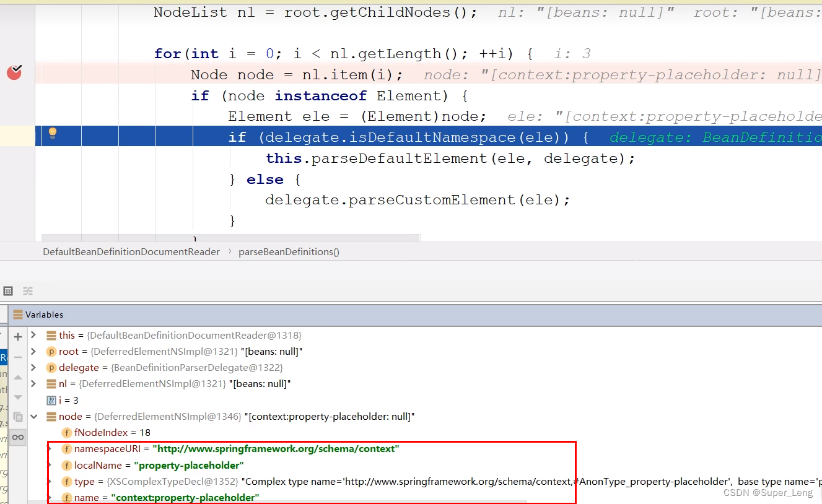Click the object icon of the node variable
The width and height of the screenshot is (822, 504).
click(51, 416)
